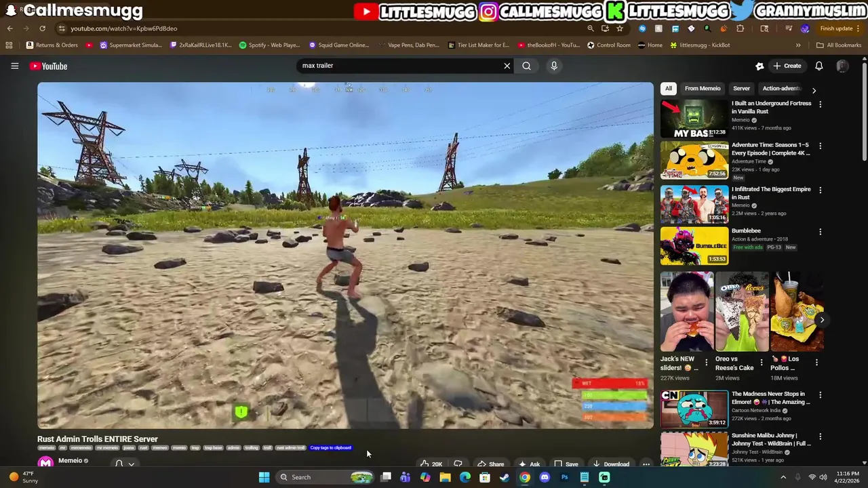Open the YouTube guide hamburger menu
Screen dimensions: 868x488
14,66
